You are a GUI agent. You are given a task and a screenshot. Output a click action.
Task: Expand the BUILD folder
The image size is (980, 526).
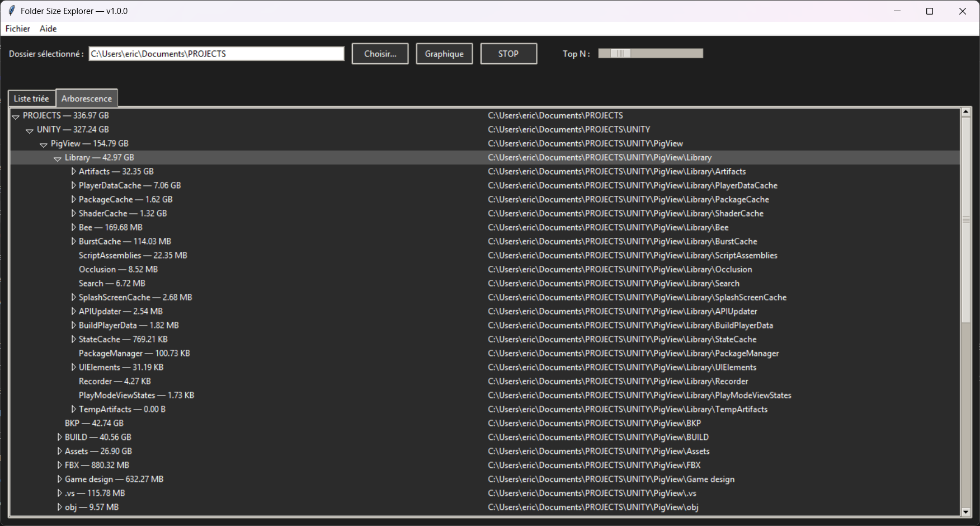coord(59,437)
